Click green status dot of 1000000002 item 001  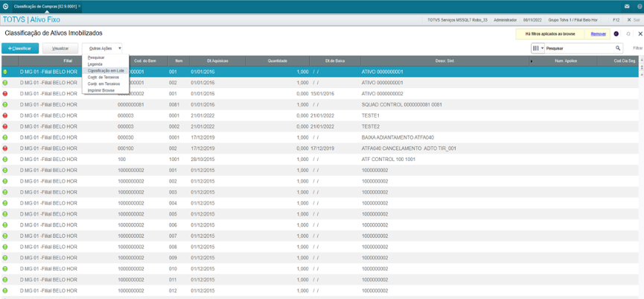click(5, 170)
